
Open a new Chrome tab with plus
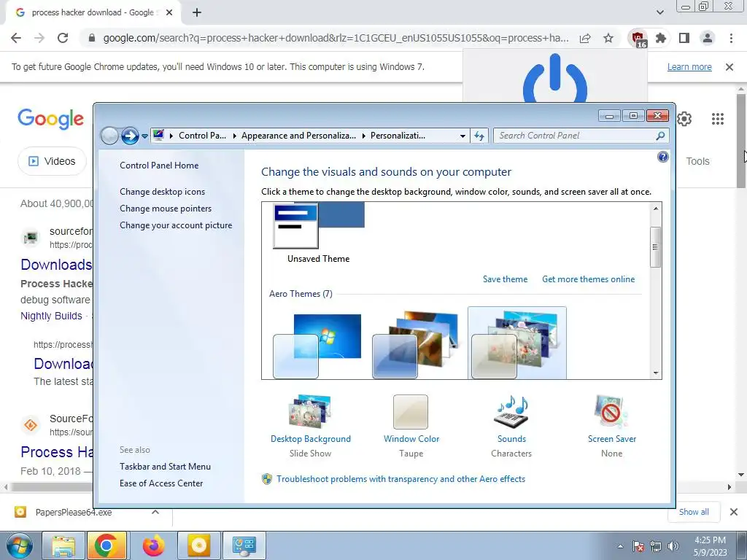pyautogui.click(x=197, y=13)
